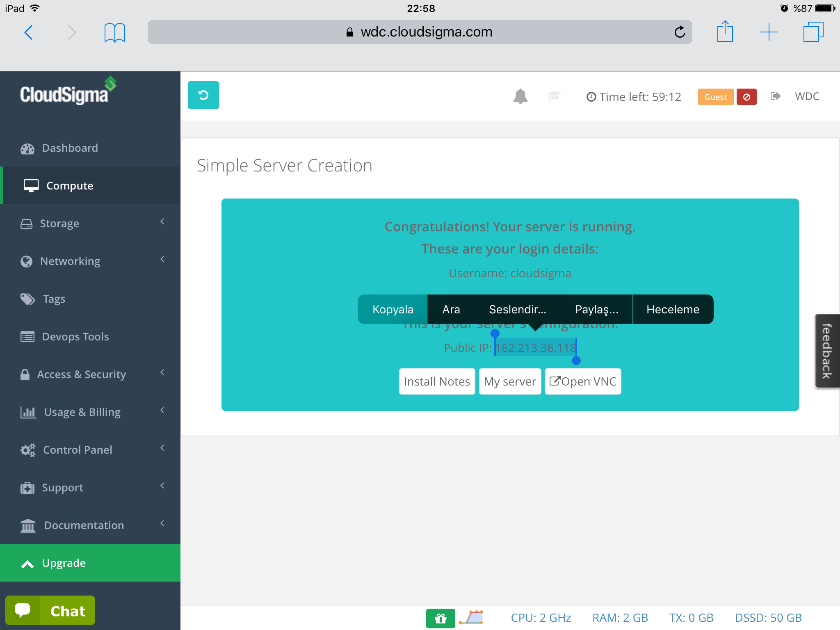Choose Ara in selection popup
Screen dimensions: 840x630
(451, 309)
